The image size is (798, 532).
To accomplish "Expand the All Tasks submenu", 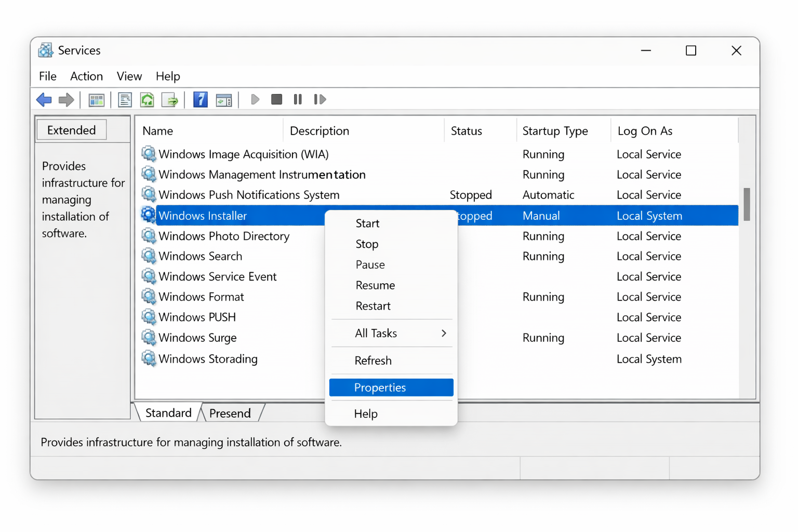I will (x=391, y=333).
